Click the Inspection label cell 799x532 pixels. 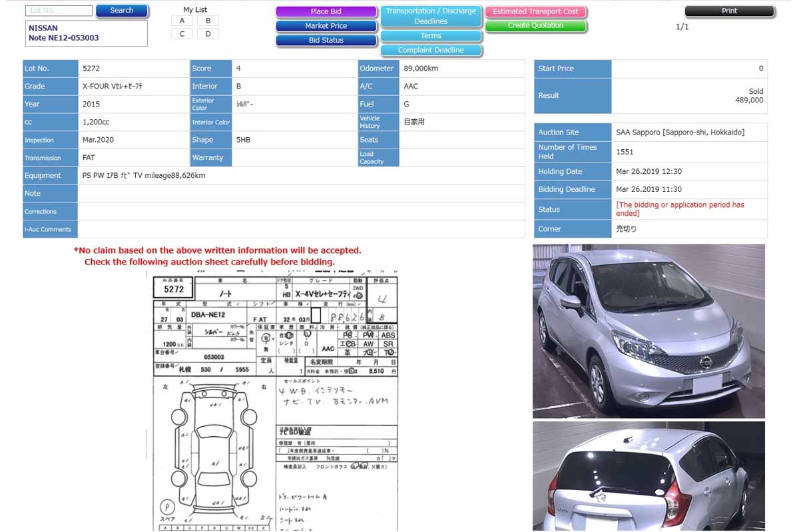click(51, 140)
